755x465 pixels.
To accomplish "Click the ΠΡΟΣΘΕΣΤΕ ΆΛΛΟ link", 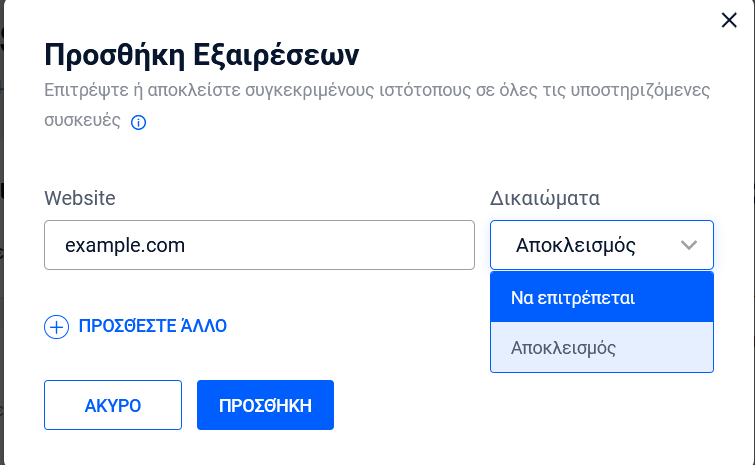I will tap(153, 326).
